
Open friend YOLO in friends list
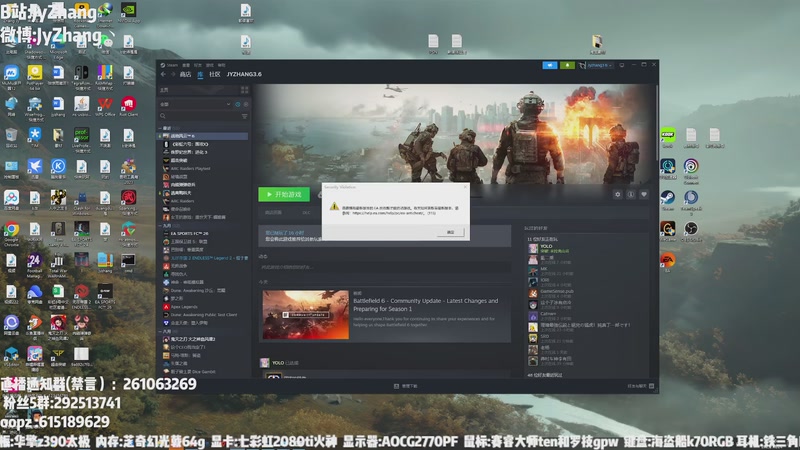[551, 248]
